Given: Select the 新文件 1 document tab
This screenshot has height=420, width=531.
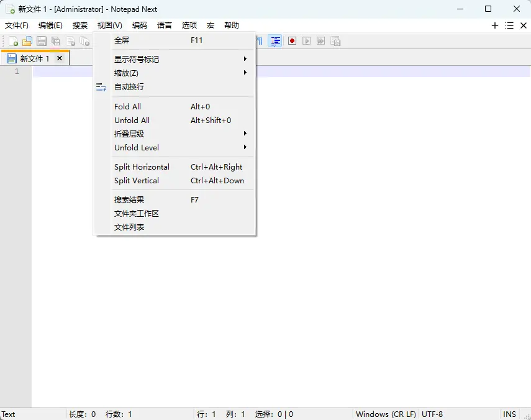Looking at the screenshot, I should point(35,58).
